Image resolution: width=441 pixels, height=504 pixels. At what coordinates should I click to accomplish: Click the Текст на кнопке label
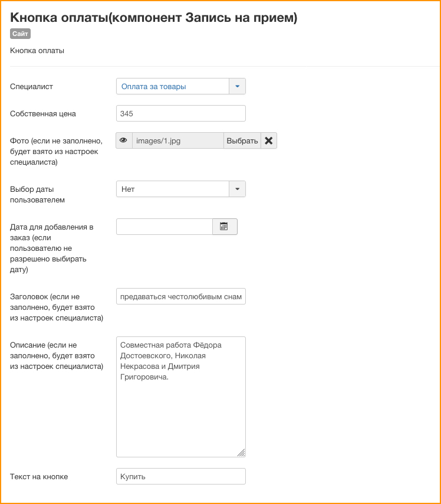[x=39, y=477]
